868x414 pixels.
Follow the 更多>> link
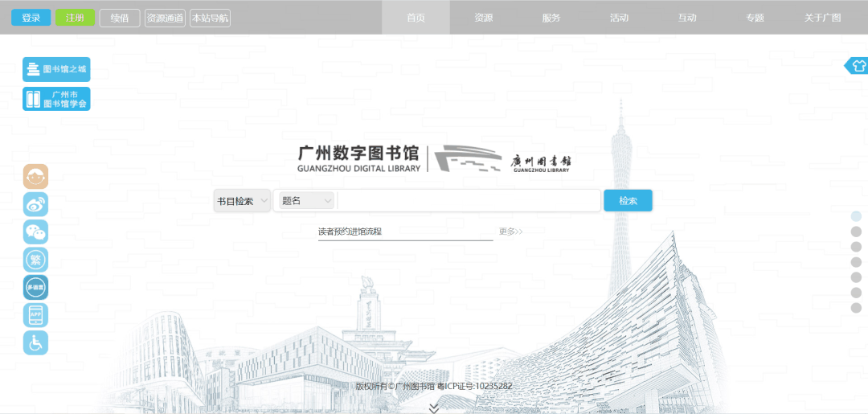(x=510, y=232)
